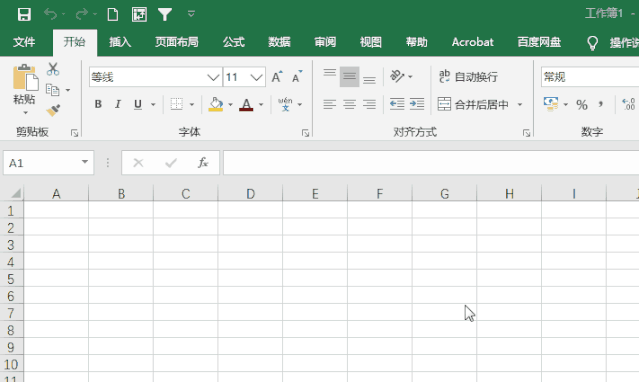
Task: Switch to the 数据 tab
Action: (279, 42)
